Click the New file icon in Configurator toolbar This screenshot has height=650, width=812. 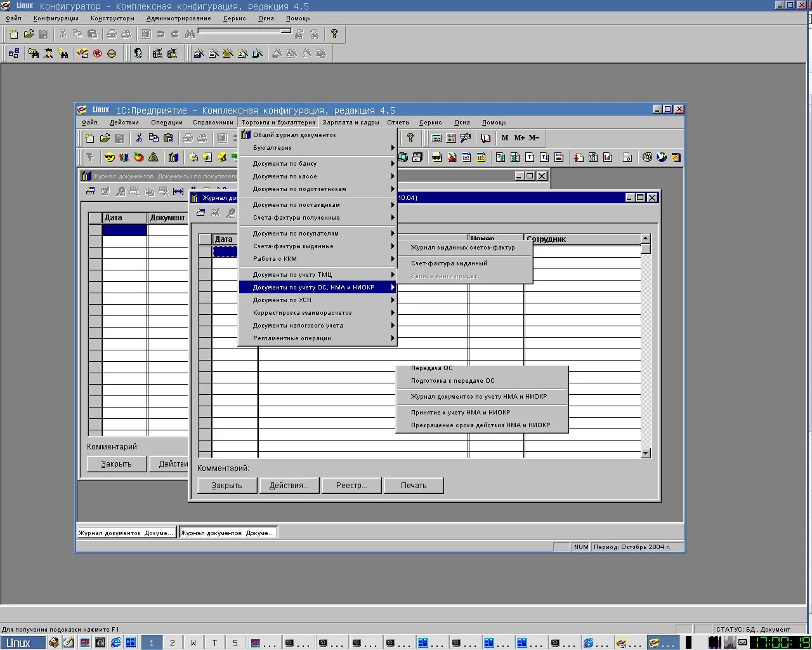tap(13, 34)
